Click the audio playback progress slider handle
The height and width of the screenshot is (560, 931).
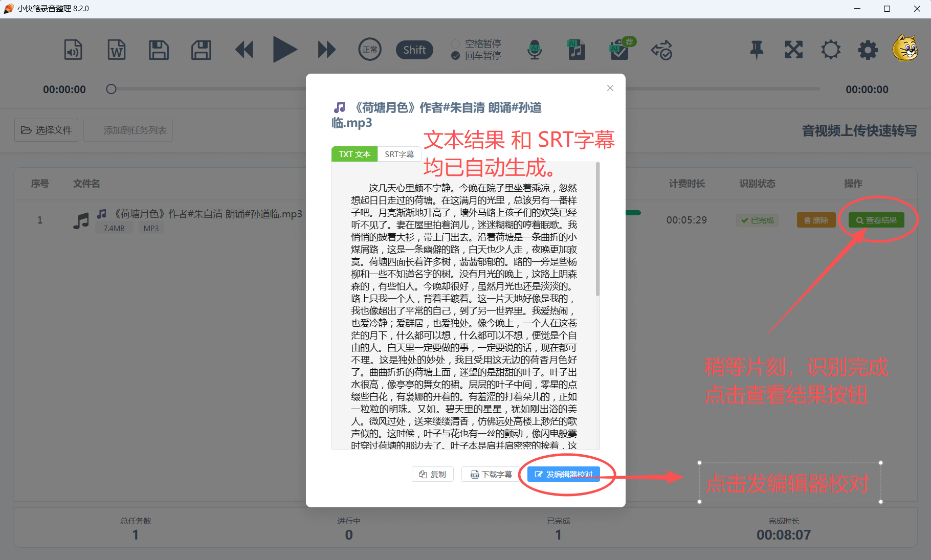(x=111, y=89)
